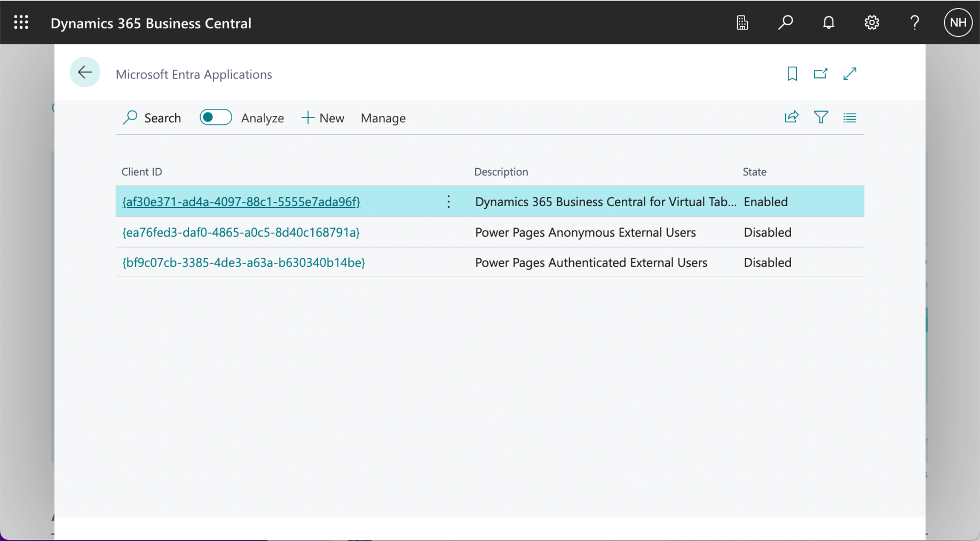
Task: Click the top bar magnifier search icon
Action: (x=785, y=22)
